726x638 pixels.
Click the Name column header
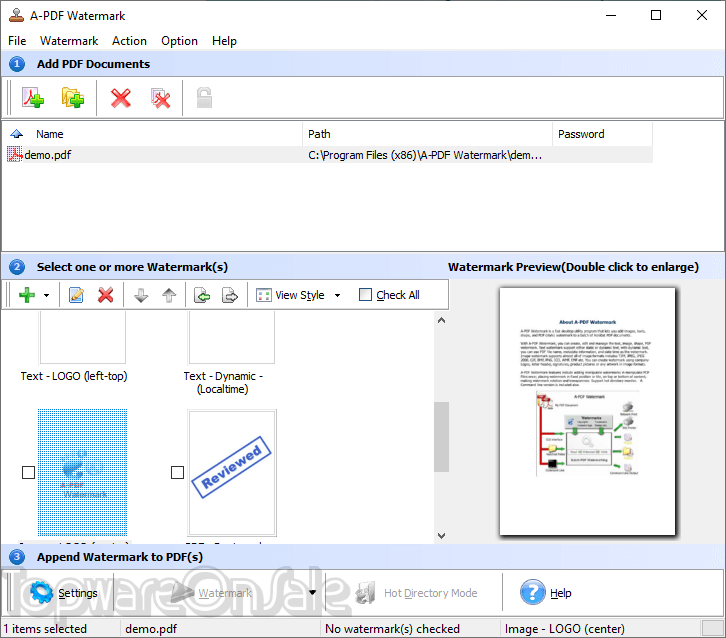153,134
